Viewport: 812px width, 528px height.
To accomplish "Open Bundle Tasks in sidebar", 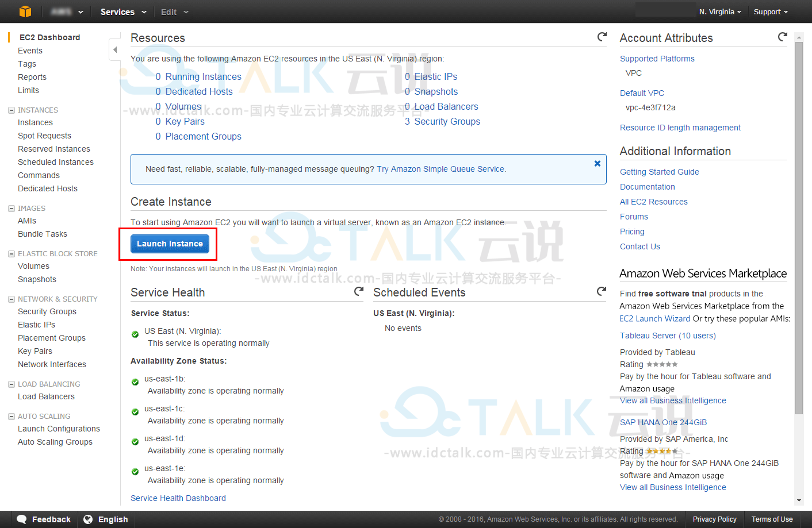I will click(x=43, y=234).
